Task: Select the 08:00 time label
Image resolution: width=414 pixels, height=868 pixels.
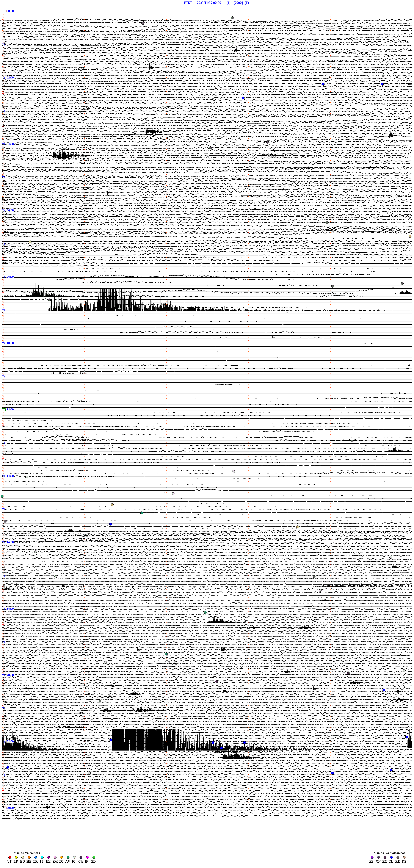Action: click(10, 277)
